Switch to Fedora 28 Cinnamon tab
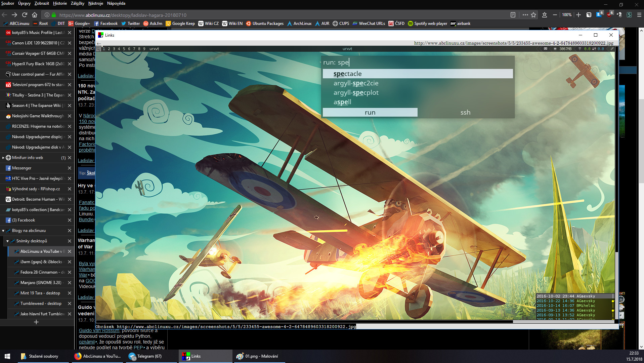Viewport: 644px width, 363px height. click(41, 272)
